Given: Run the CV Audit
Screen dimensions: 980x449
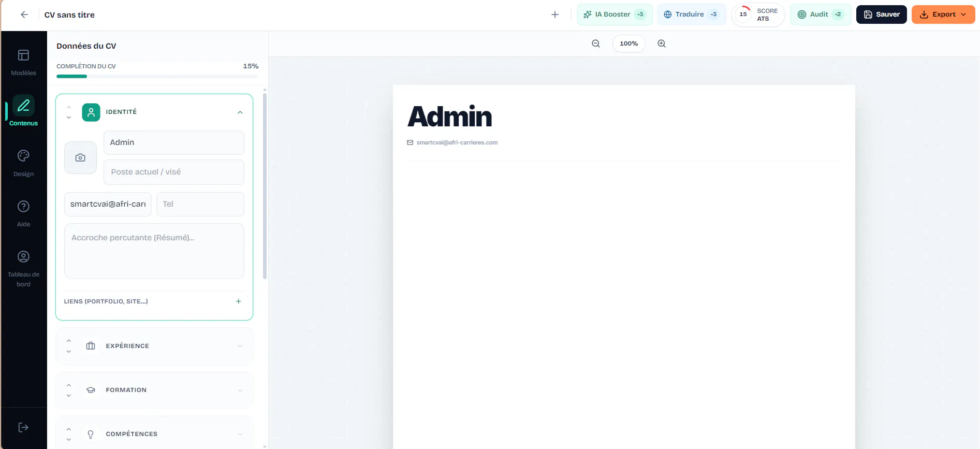Looking at the screenshot, I should pos(821,15).
